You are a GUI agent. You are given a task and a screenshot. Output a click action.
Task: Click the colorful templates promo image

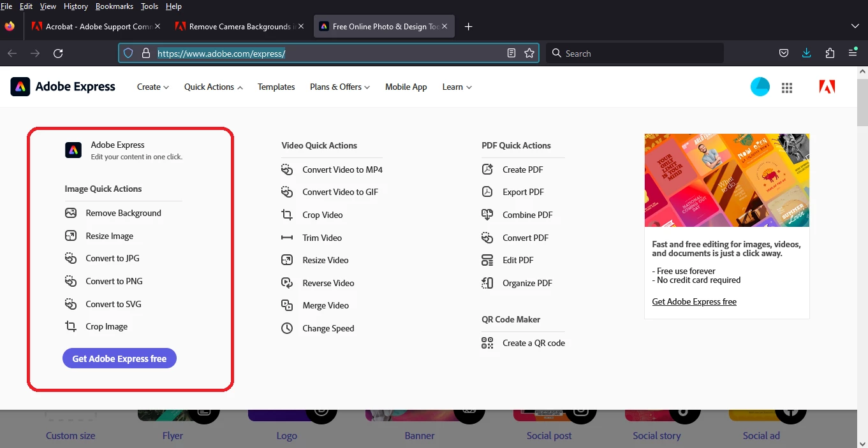[x=727, y=180]
